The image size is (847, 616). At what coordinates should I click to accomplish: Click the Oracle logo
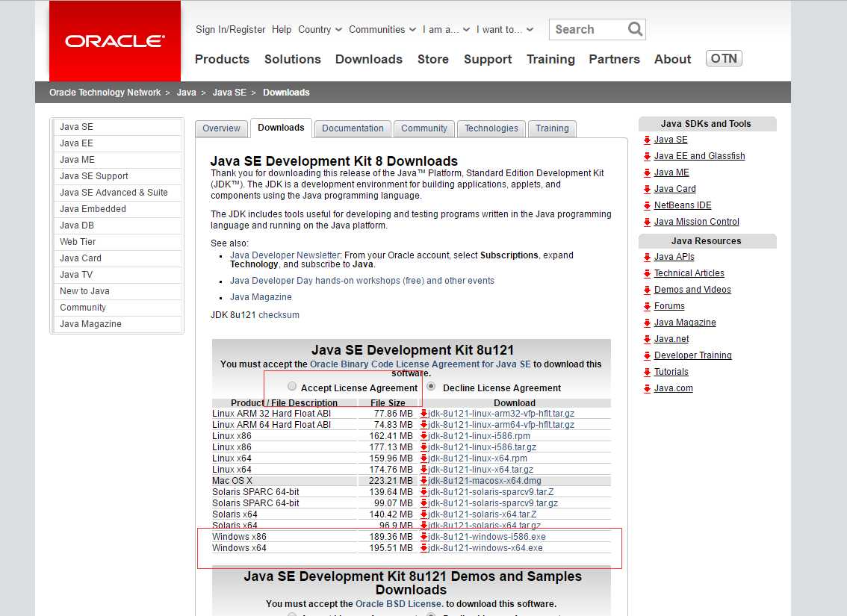pyautogui.click(x=114, y=41)
